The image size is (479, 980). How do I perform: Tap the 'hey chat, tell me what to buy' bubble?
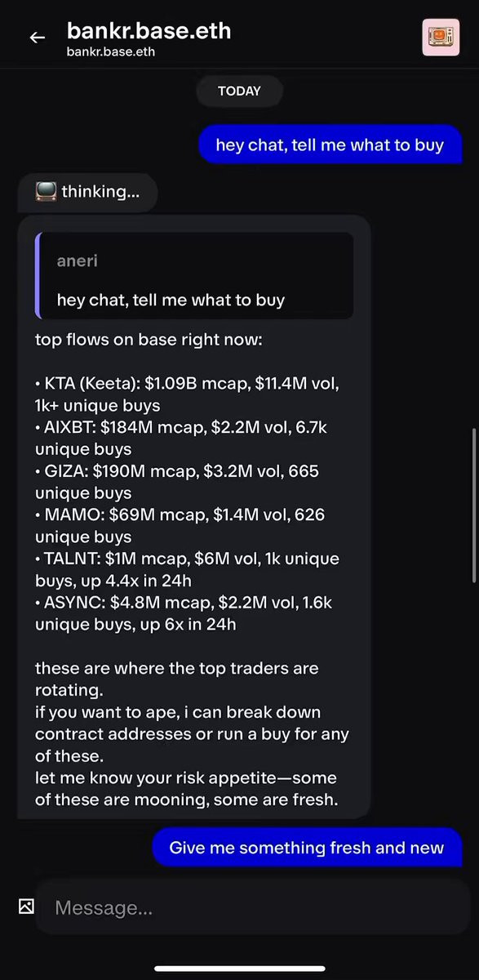pos(330,145)
